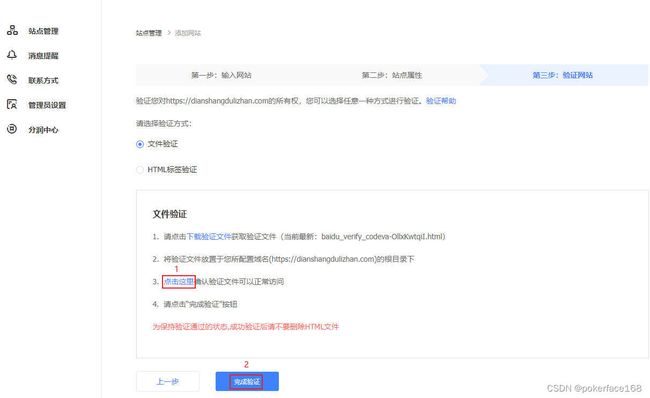Click the 分润中心 icon
The image size is (650, 398).
click(12, 129)
